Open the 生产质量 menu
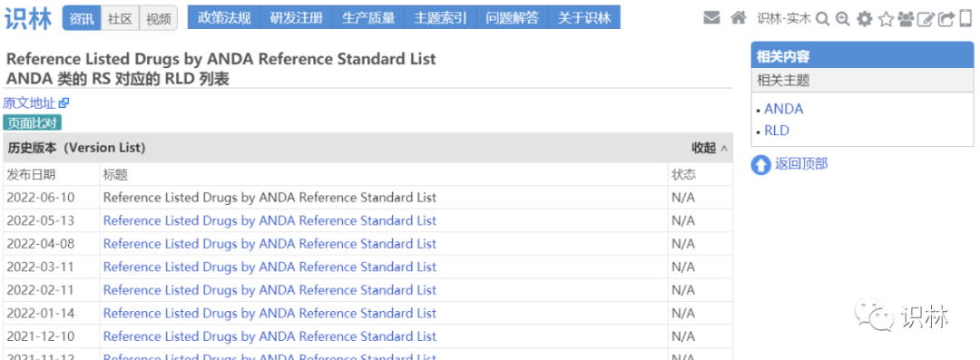The height and width of the screenshot is (360, 980). point(368,17)
